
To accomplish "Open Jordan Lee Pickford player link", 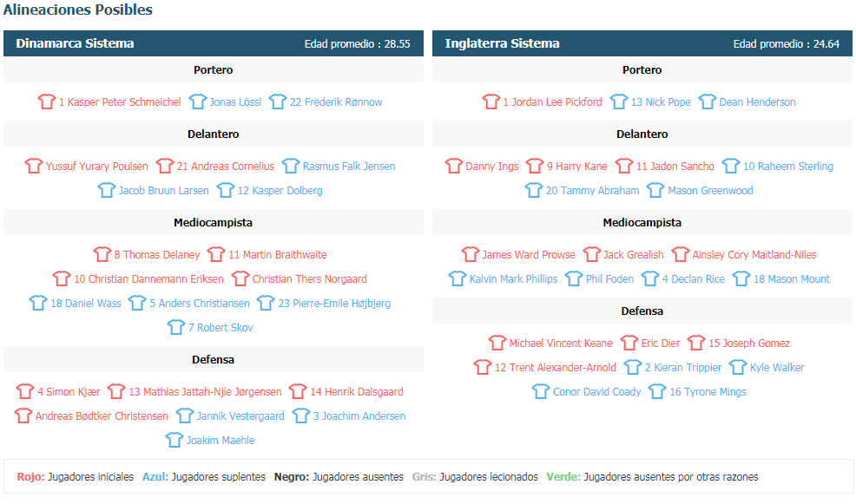I will click(x=552, y=102).
